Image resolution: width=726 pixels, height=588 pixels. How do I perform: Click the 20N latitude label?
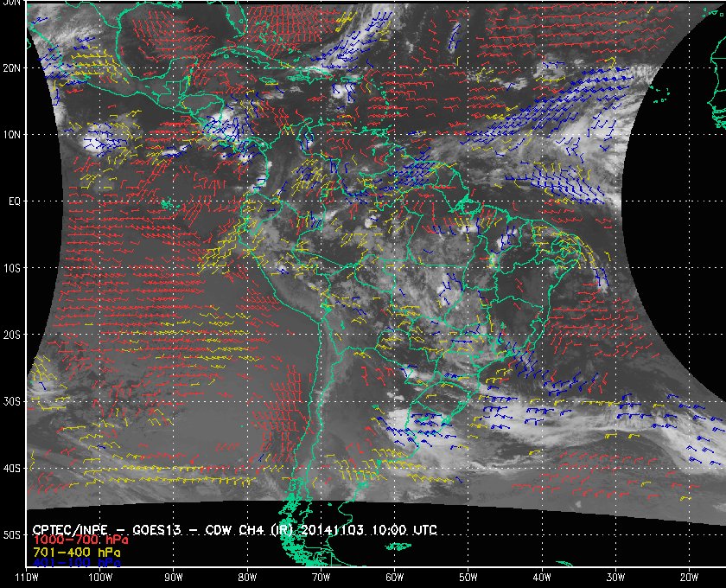(x=11, y=67)
